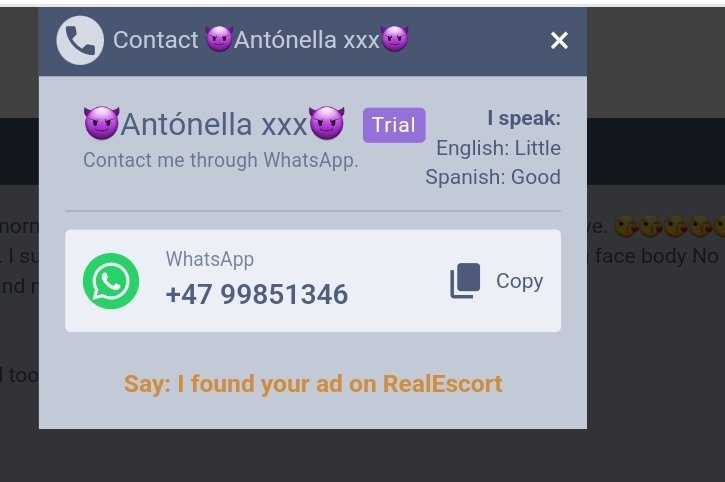Click the large devil emoji left of profile name
Viewport: 725px width, 482px height.
click(x=101, y=123)
